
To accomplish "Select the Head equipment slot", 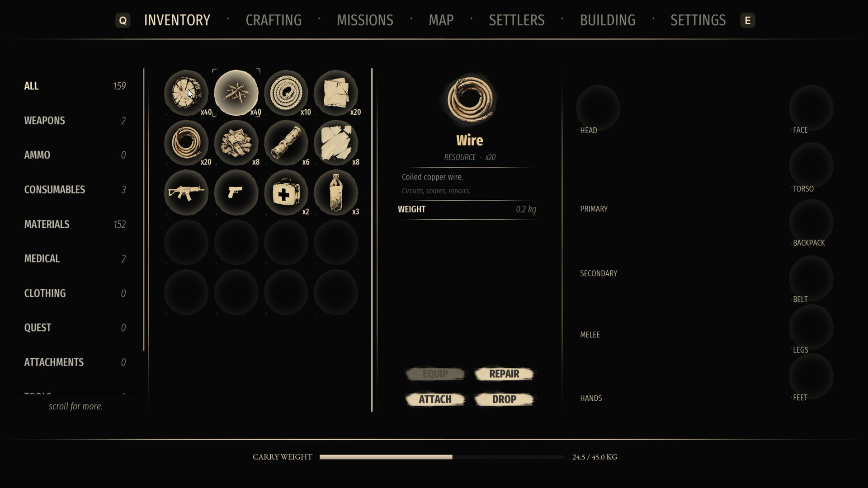I will point(598,108).
